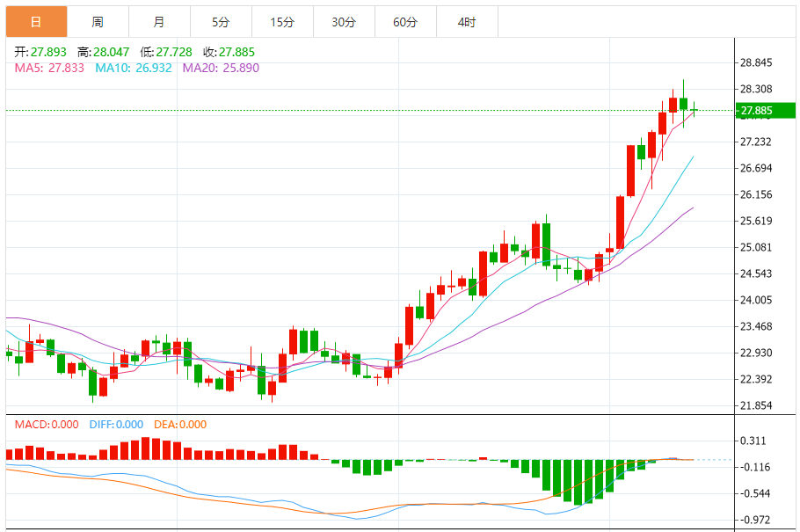Viewport: 800px width, 532px height.
Task: Click the 25.081 price axis label
Action: [756, 248]
